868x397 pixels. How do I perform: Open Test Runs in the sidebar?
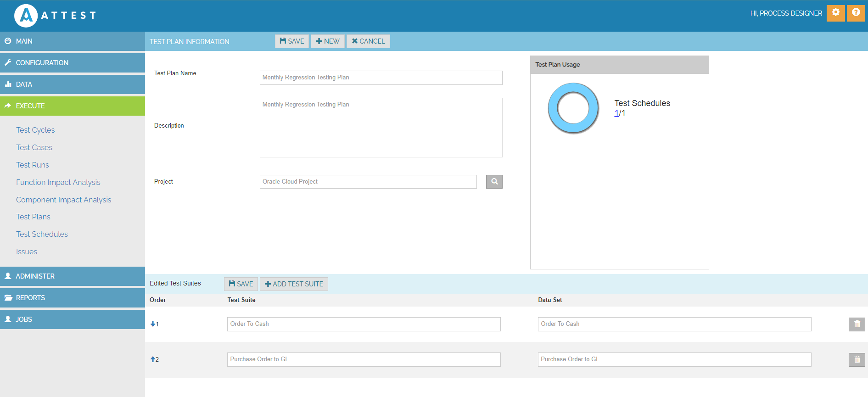pos(33,165)
